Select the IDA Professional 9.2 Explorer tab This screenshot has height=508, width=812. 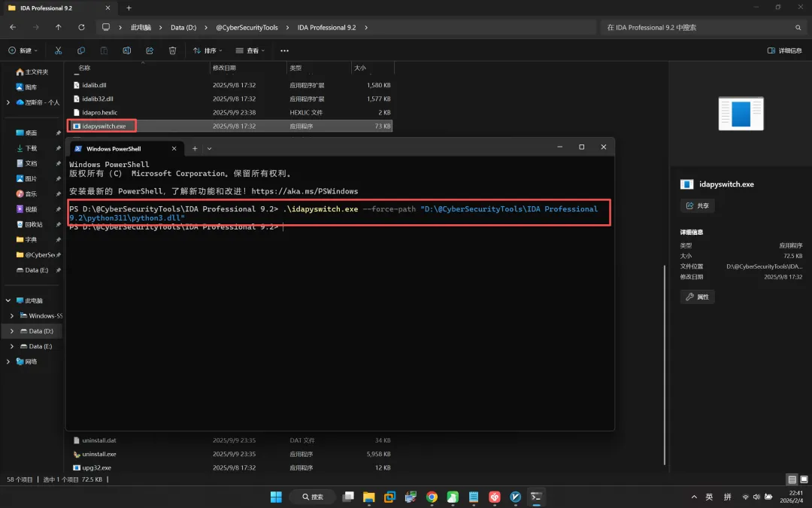point(59,8)
